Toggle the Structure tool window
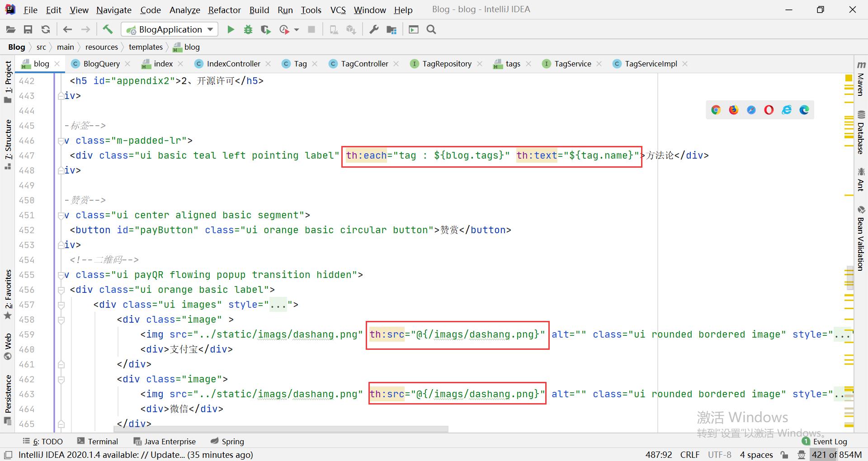Screen dimensions: 868x461 (x=8, y=144)
